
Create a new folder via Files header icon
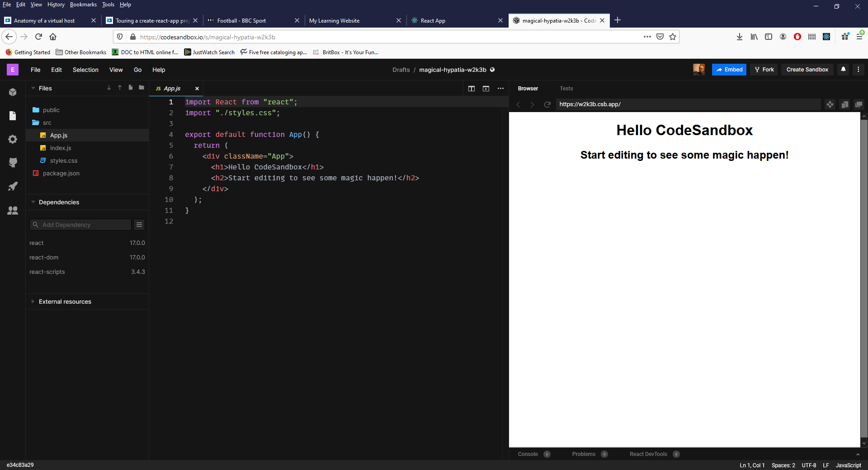[142, 88]
